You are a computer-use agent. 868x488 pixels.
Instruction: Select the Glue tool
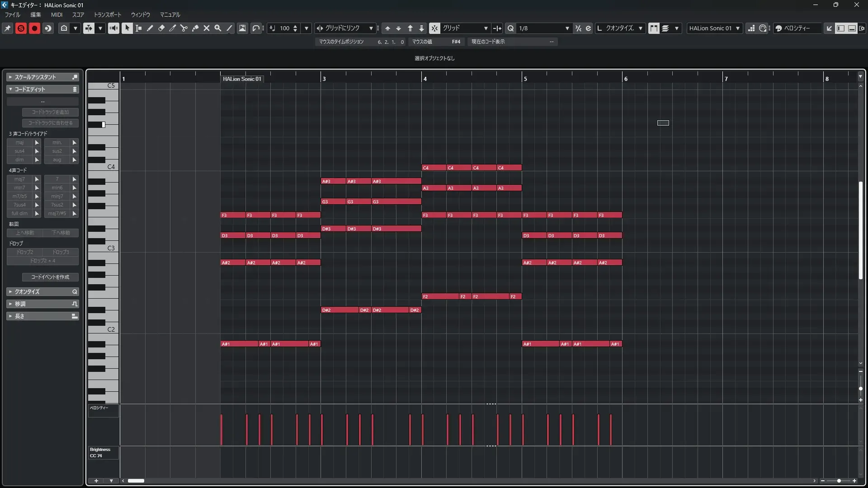coord(195,28)
